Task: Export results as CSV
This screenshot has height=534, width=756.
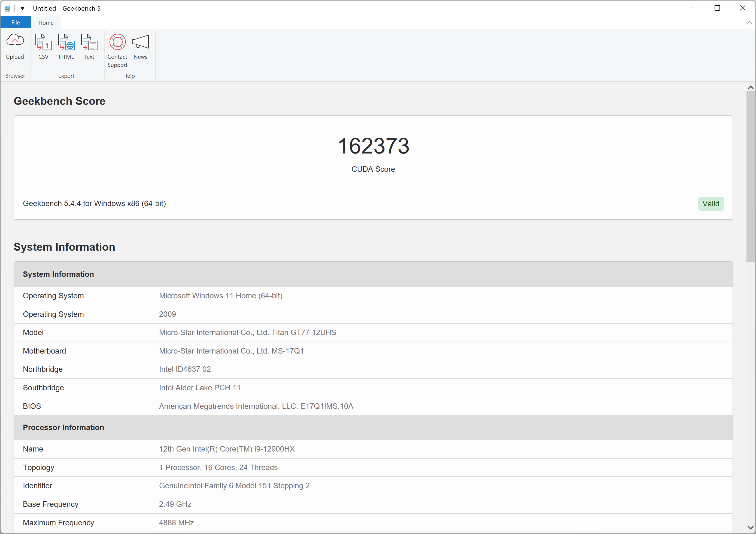Action: [43, 42]
